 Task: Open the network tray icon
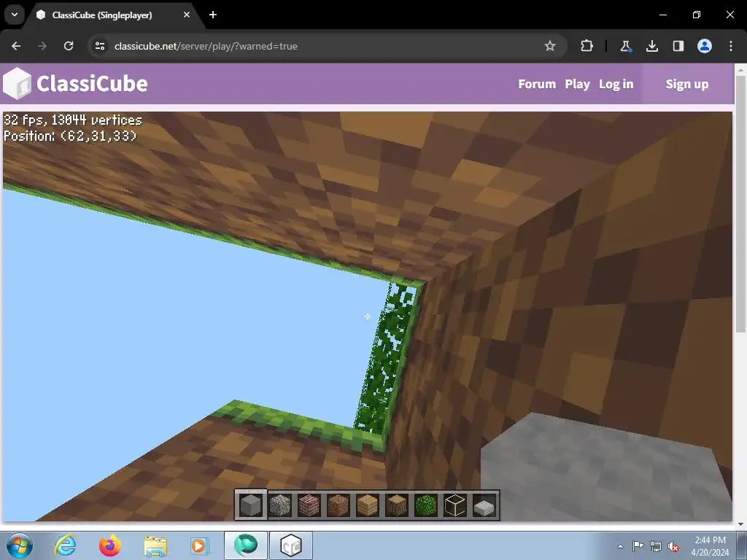click(x=656, y=546)
